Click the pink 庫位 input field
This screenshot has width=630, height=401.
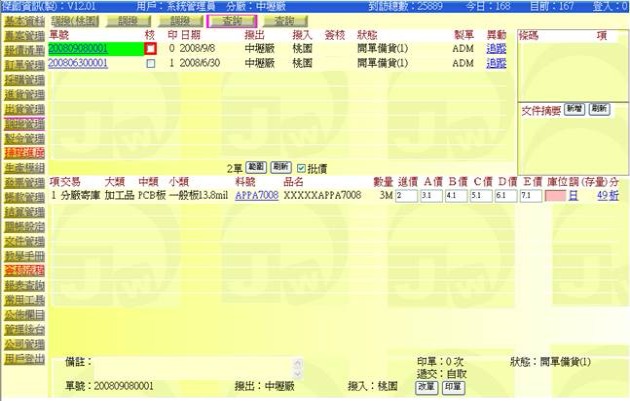point(555,196)
